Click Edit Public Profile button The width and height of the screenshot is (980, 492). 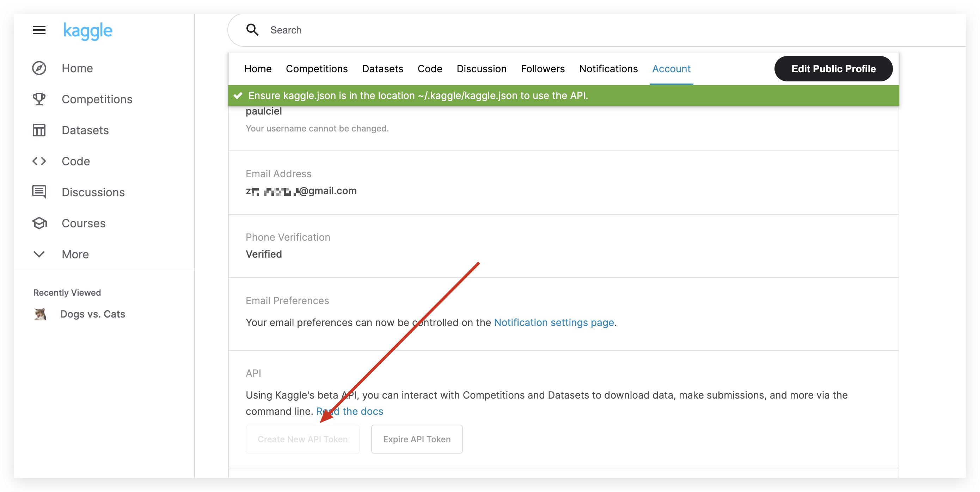[833, 69]
